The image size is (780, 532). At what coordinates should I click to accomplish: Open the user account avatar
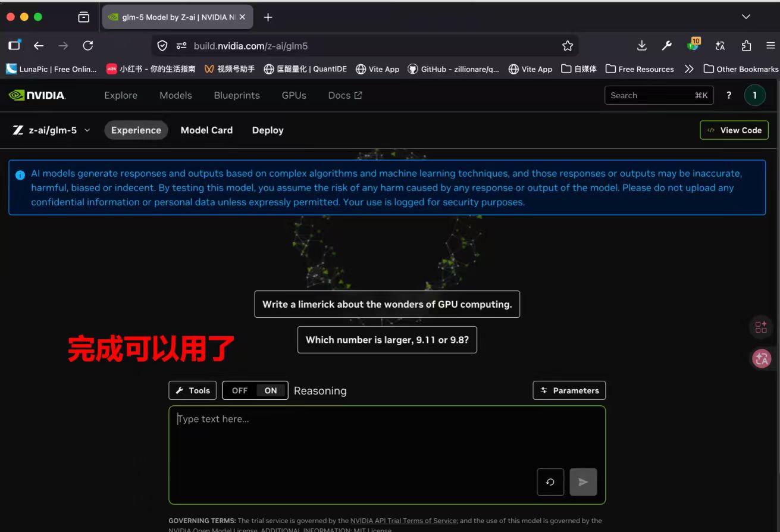755,95
